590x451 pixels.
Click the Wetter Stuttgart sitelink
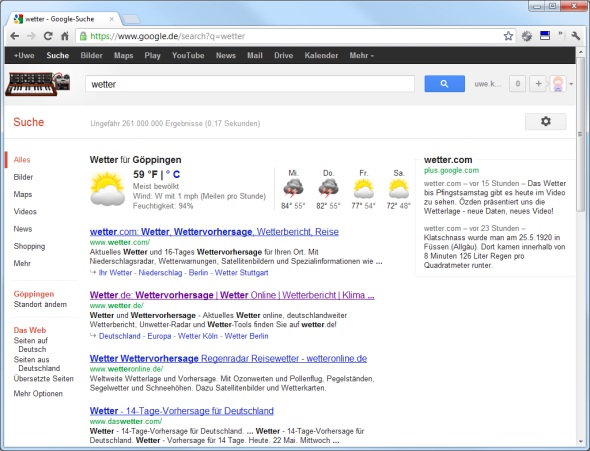click(x=242, y=273)
